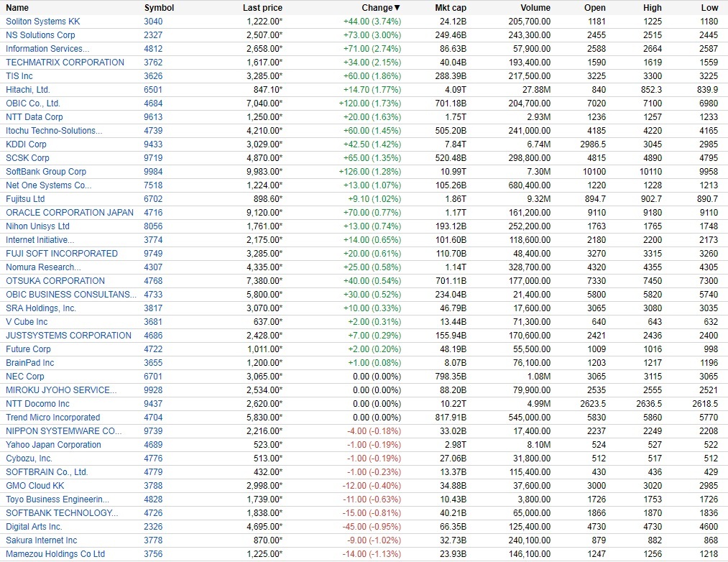Open Soliton Systems KK stock page

42,22
